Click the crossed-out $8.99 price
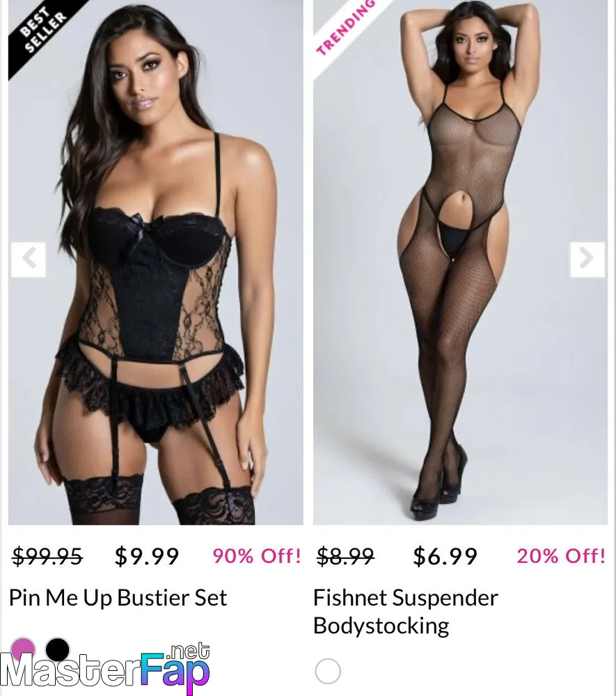Screen dimensions: 616x696 click(345, 556)
